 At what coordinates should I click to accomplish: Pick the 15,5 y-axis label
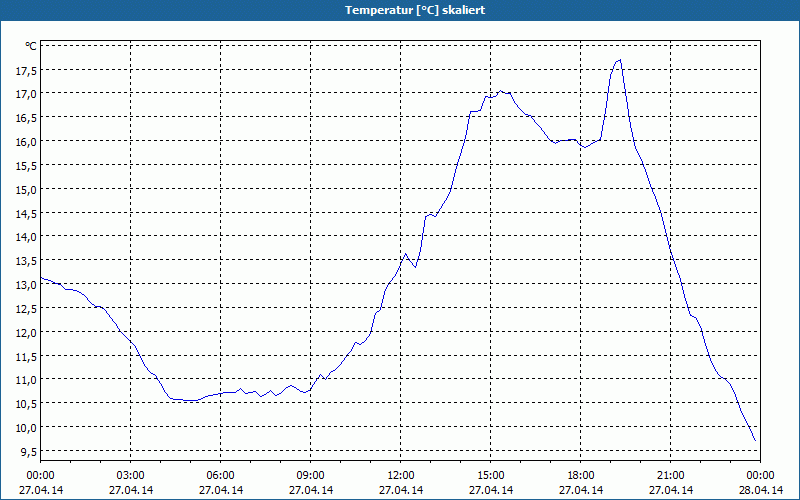coord(27,166)
